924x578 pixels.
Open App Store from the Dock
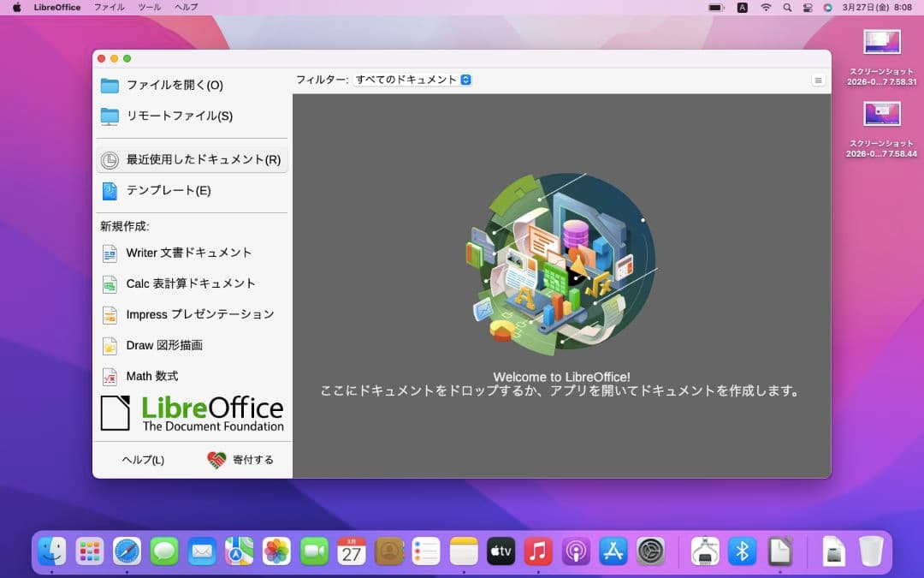[613, 551]
